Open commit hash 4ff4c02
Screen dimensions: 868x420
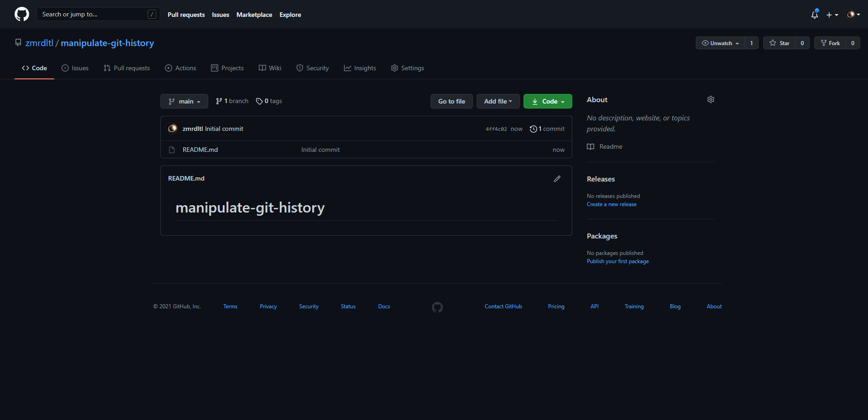pos(496,129)
